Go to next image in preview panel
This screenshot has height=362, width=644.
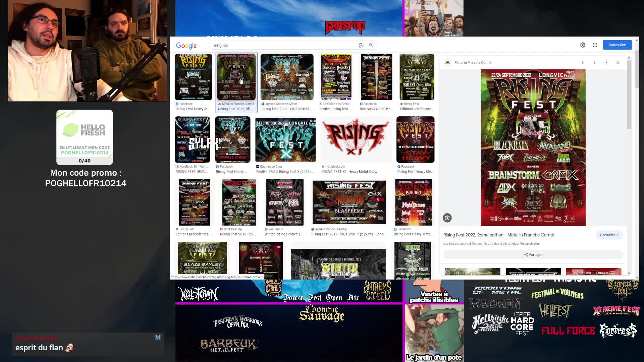(x=594, y=63)
